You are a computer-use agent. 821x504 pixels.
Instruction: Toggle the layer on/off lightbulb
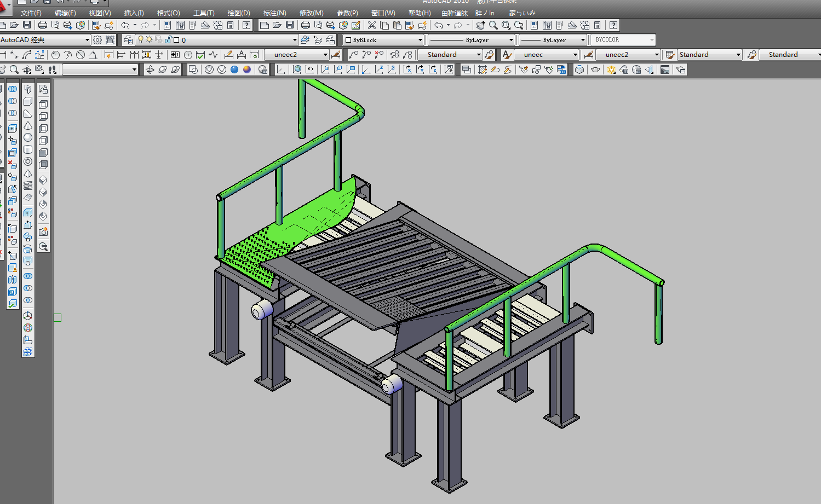pyautogui.click(x=140, y=39)
